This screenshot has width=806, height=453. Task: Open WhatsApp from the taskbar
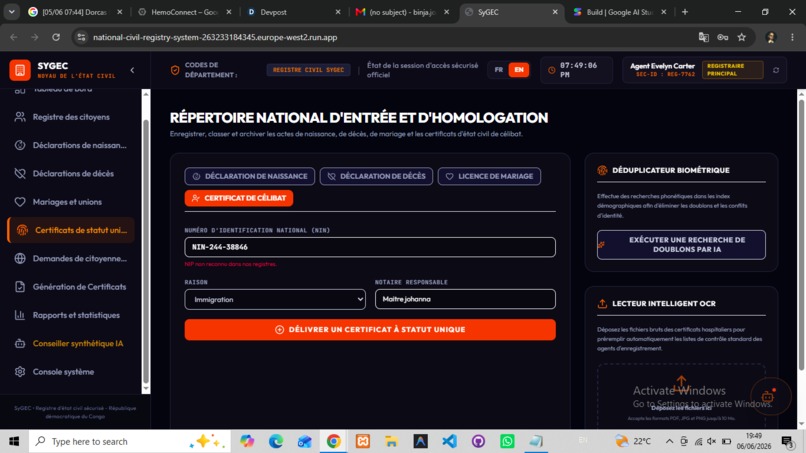click(x=507, y=441)
